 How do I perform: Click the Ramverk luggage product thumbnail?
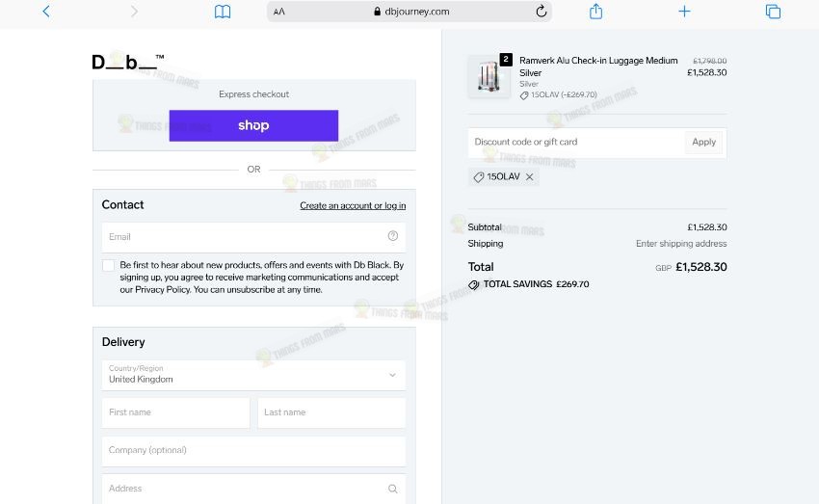(x=489, y=77)
